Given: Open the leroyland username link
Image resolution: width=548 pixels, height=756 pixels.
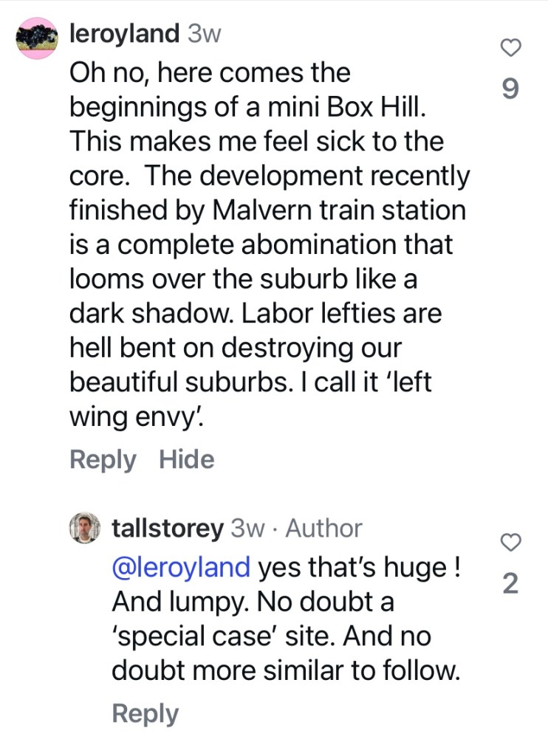Looking at the screenshot, I should click(x=124, y=34).
